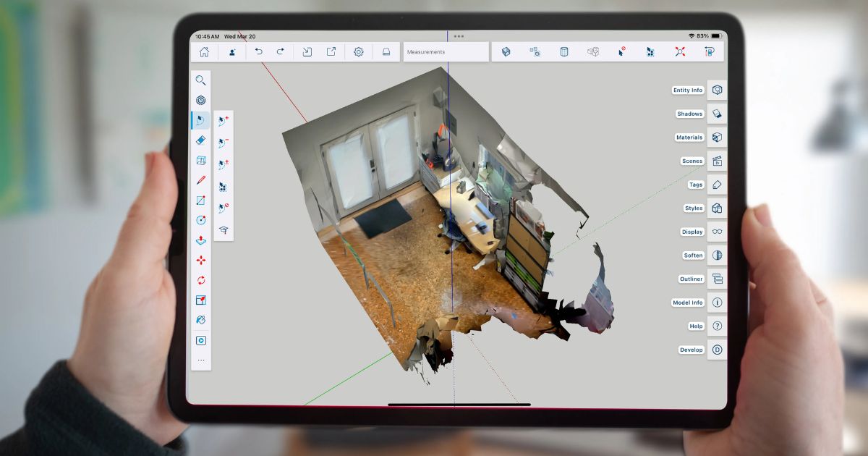Click the Materials cube icon

coord(717,138)
